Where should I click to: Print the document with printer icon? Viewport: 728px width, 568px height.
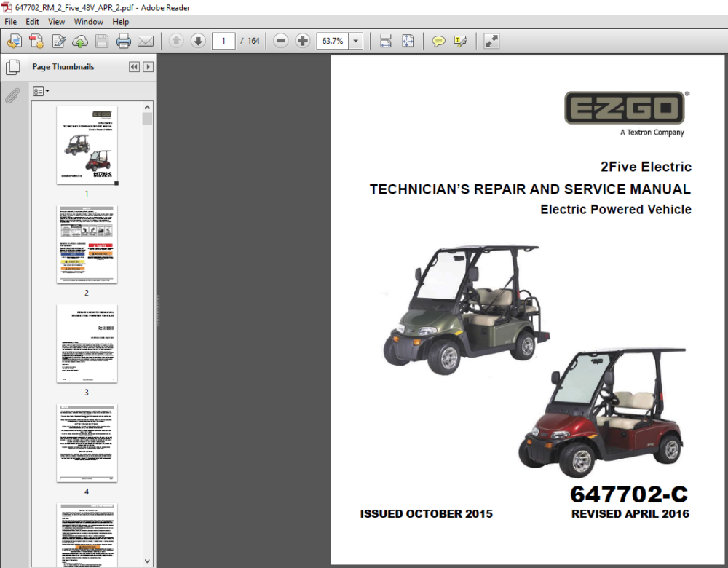click(124, 42)
